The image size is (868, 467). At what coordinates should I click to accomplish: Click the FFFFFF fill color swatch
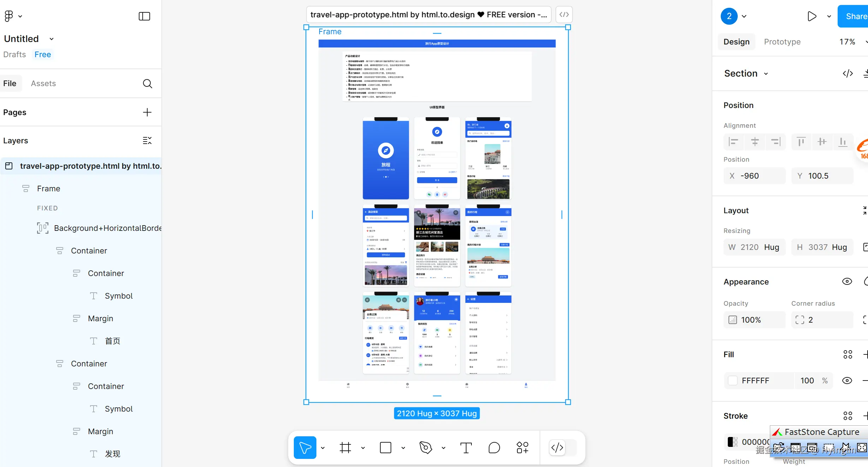coord(733,381)
